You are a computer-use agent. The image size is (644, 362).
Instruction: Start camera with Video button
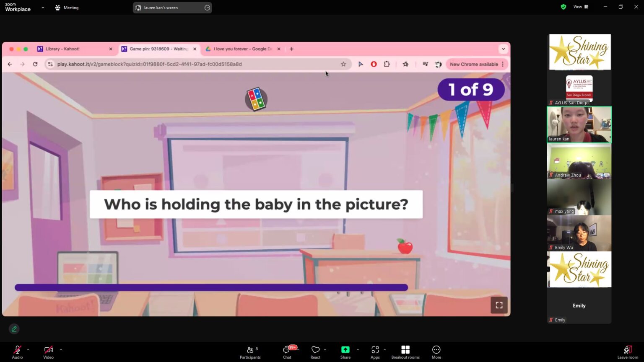tap(48, 352)
